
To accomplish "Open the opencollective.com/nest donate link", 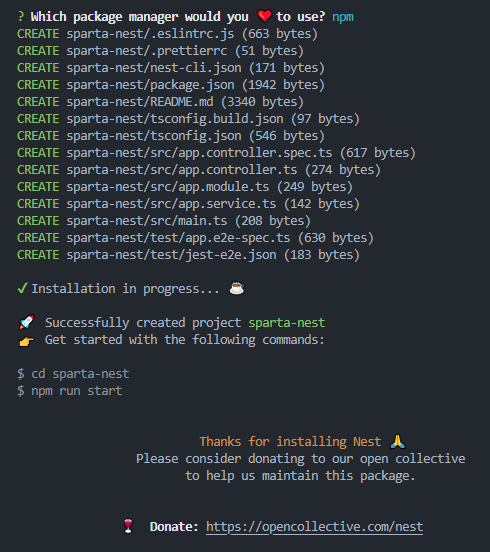I will point(314,527).
